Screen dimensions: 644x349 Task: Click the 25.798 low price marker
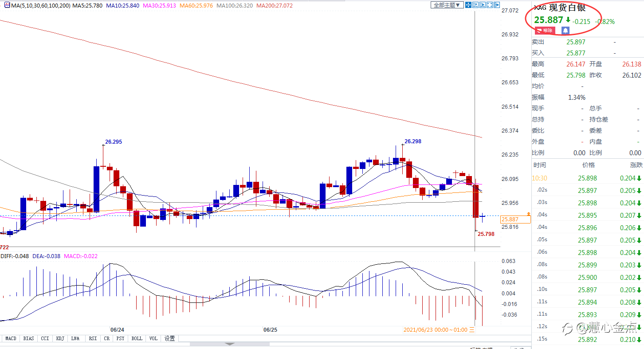487,234
